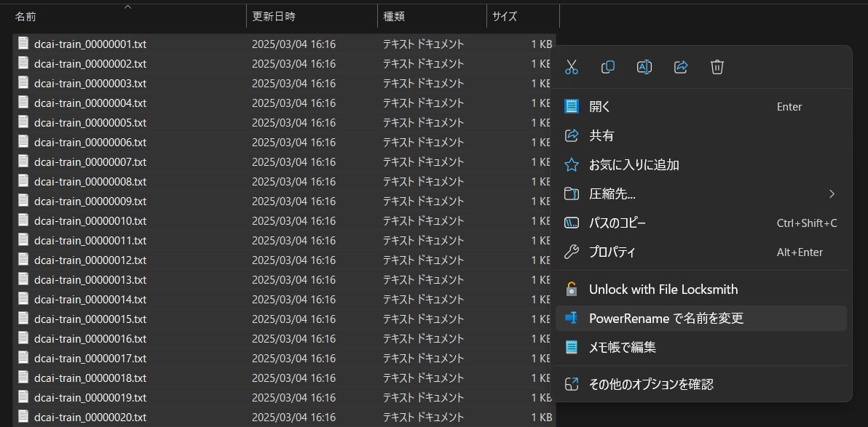
Task: Click the 開く notepad icon
Action: 572,107
